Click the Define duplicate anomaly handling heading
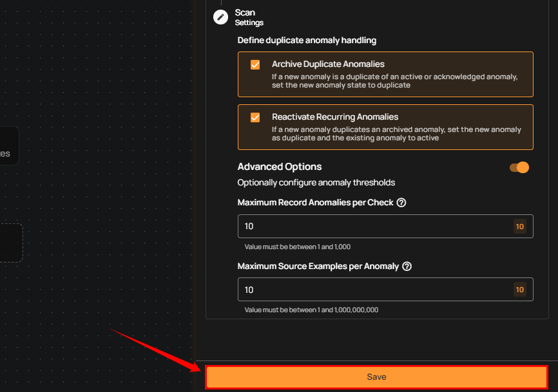Image resolution: width=558 pixels, height=392 pixels. [x=307, y=41]
